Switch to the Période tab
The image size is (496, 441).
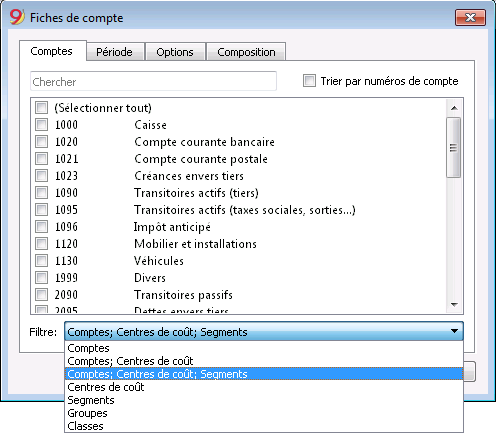(115, 52)
